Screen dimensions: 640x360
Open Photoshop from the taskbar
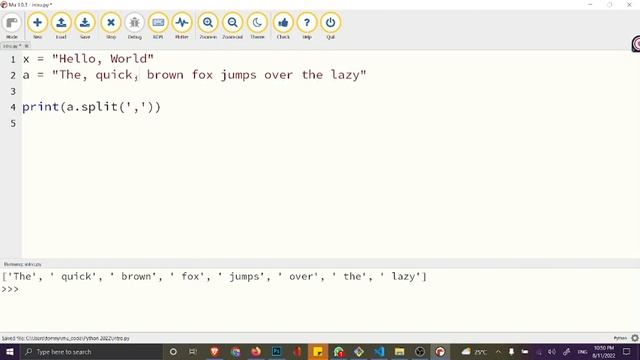[x=276, y=352]
